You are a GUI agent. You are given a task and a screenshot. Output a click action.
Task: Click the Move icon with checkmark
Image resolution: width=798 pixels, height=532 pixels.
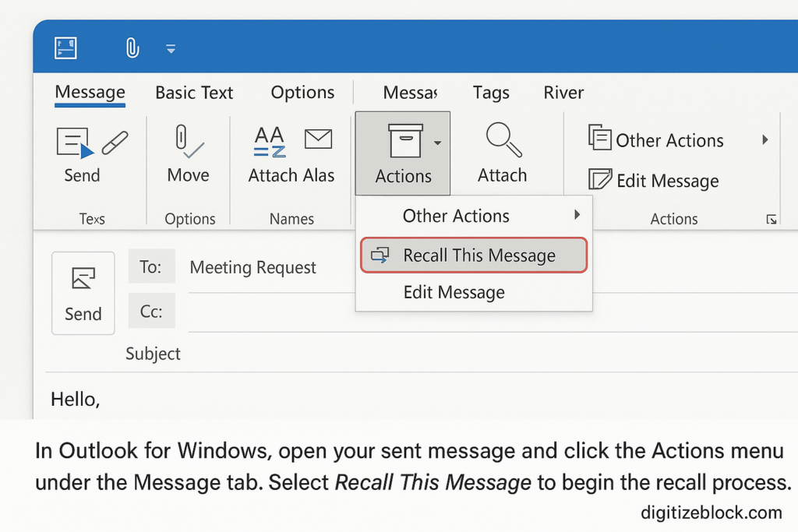click(x=189, y=141)
